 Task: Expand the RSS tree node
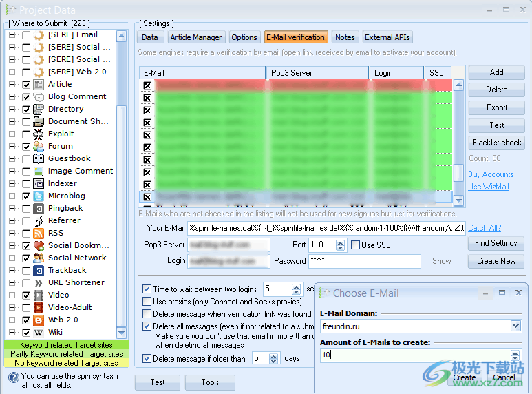(x=12, y=234)
